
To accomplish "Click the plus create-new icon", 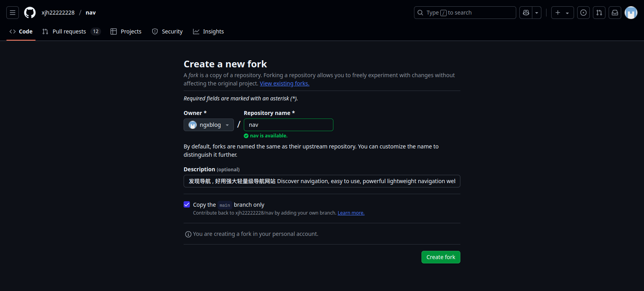I will point(558,13).
